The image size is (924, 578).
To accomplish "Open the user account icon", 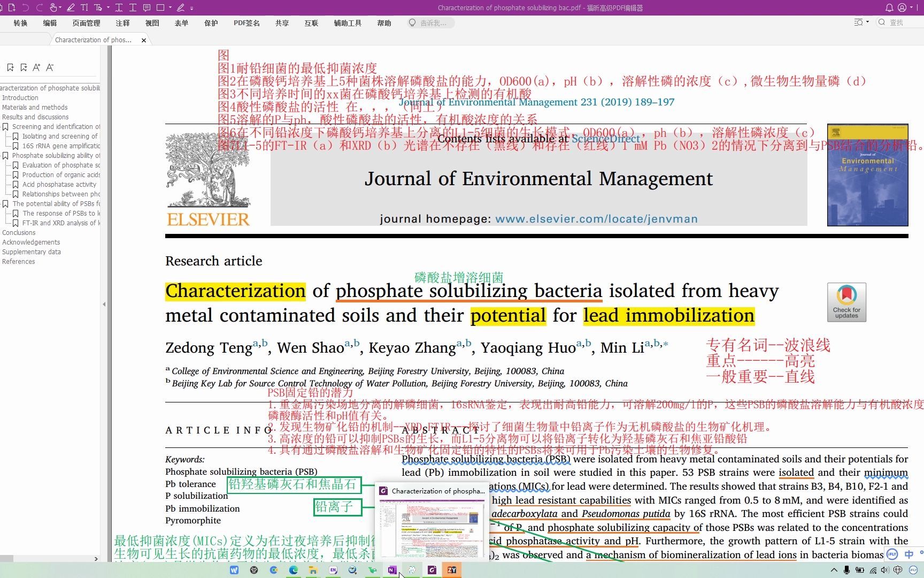I will click(902, 7).
